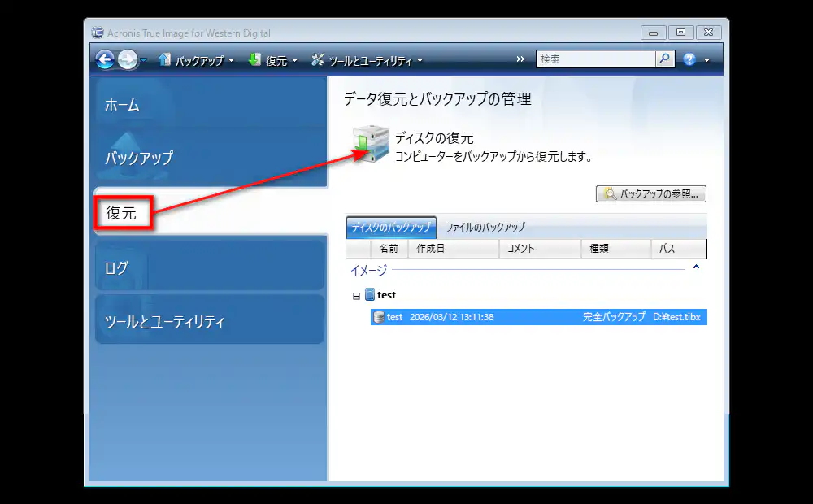The width and height of the screenshot is (813, 504).
Task: Collapse the イメージ group with chevron
Action: (x=696, y=267)
